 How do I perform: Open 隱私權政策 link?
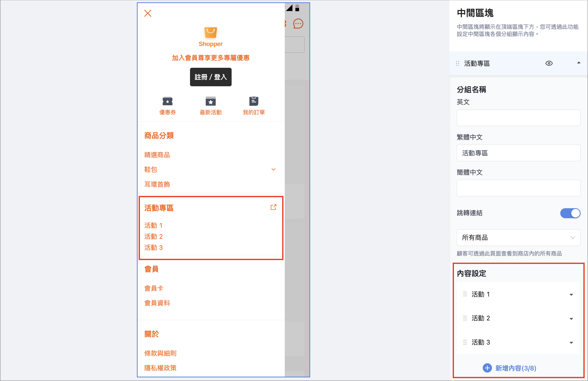pos(160,368)
